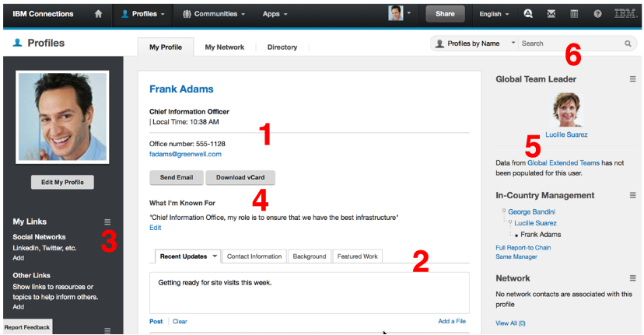The image size is (644, 335).
Task: Click the status update text box
Action: tap(310, 293)
